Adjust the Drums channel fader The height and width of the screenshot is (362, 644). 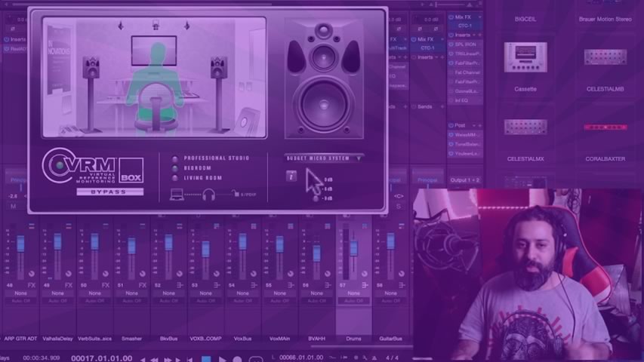click(353, 248)
